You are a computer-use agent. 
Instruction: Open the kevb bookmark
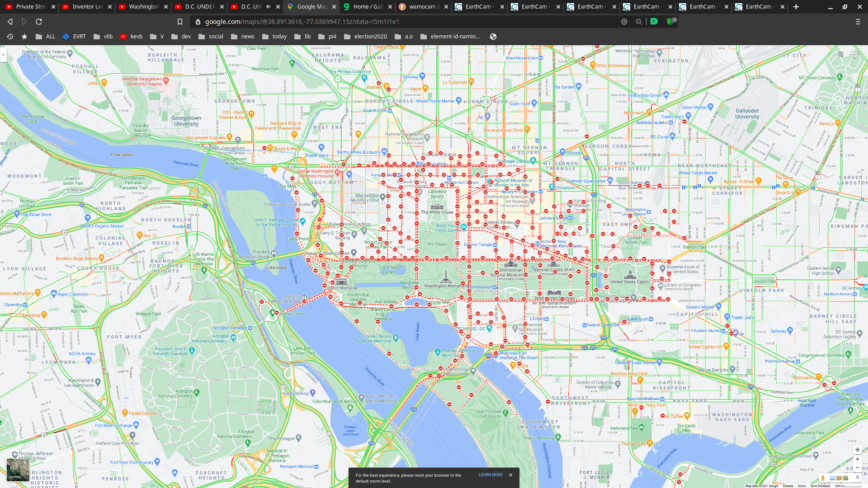coord(131,37)
